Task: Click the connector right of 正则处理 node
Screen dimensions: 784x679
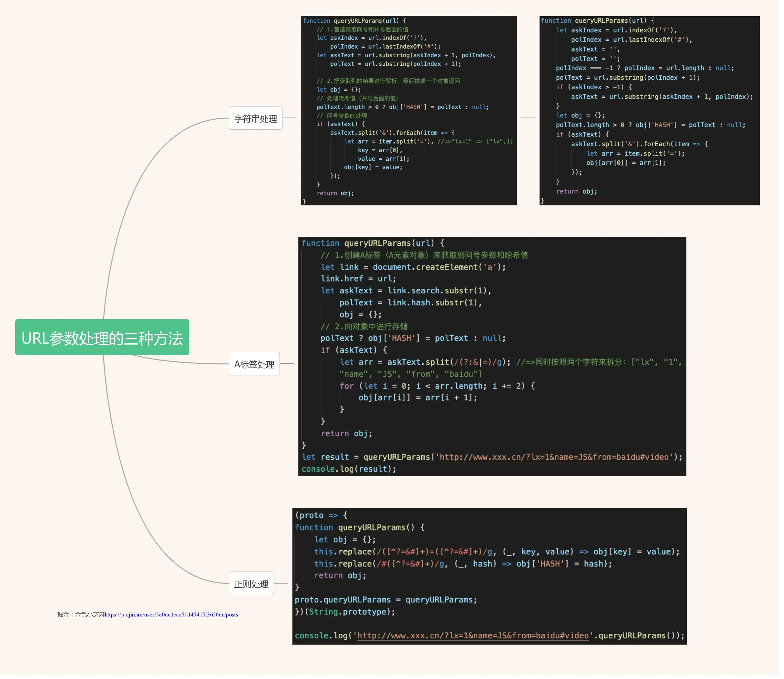Action: tap(281, 583)
